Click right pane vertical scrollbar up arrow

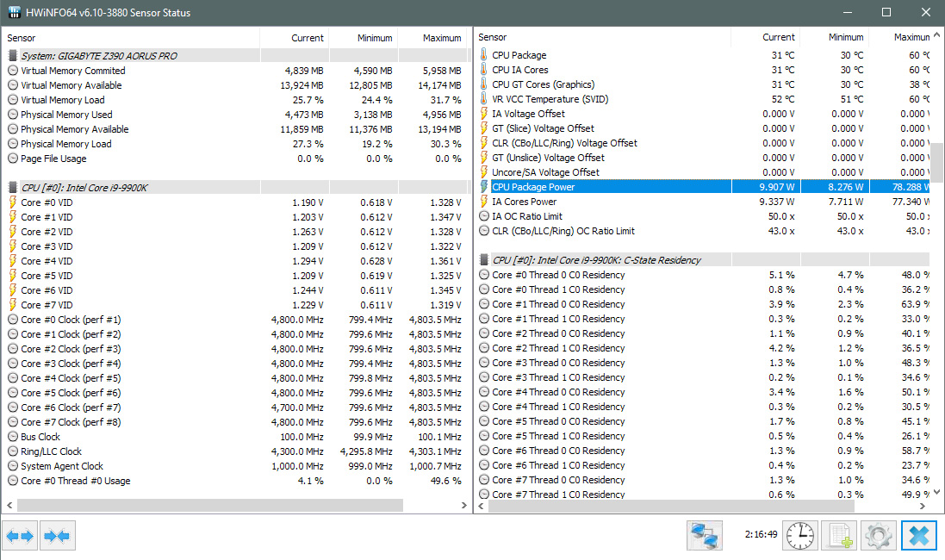point(936,35)
